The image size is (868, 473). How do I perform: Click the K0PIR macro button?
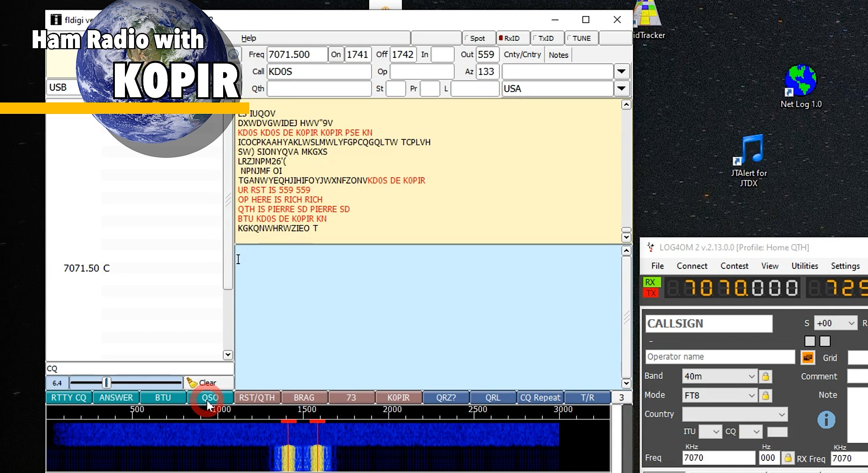[x=398, y=397]
